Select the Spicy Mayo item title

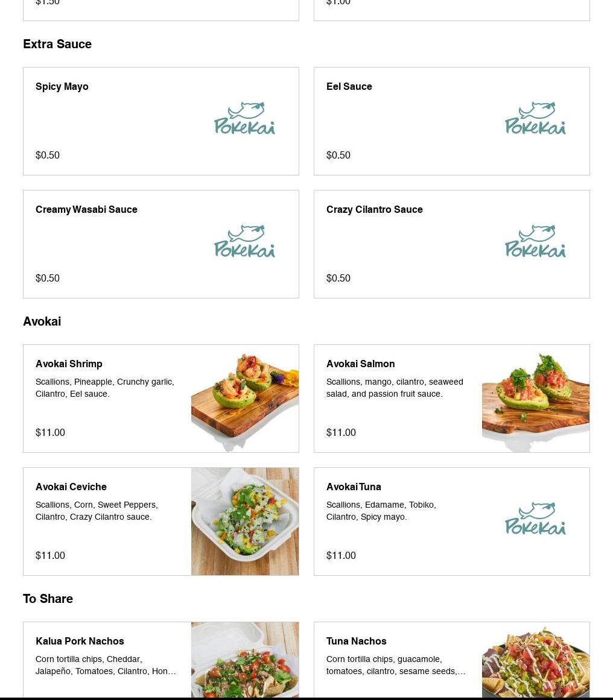pyautogui.click(x=62, y=87)
